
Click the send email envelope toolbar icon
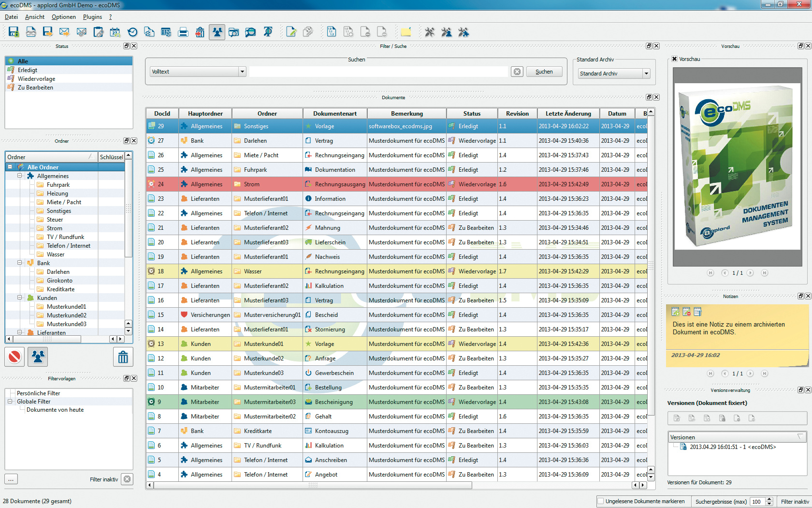[x=64, y=32]
